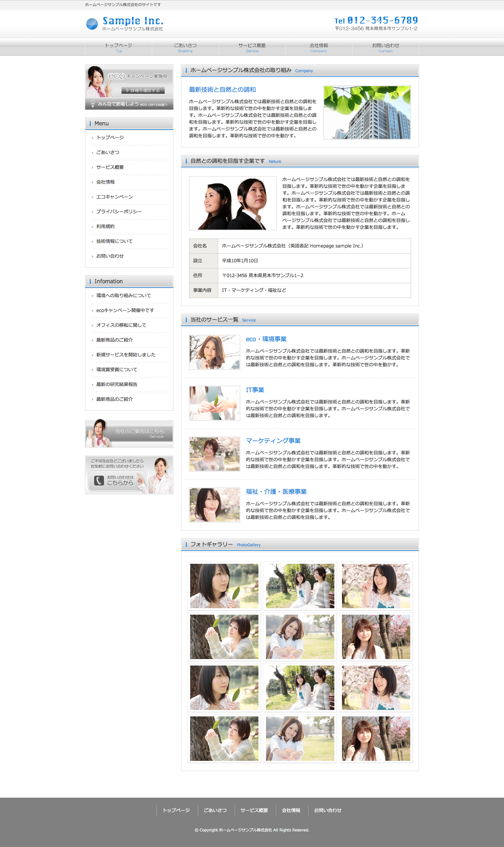Open エコキャンペーン in the sidebar Menu
The height and width of the screenshot is (847, 504).
coord(114,197)
